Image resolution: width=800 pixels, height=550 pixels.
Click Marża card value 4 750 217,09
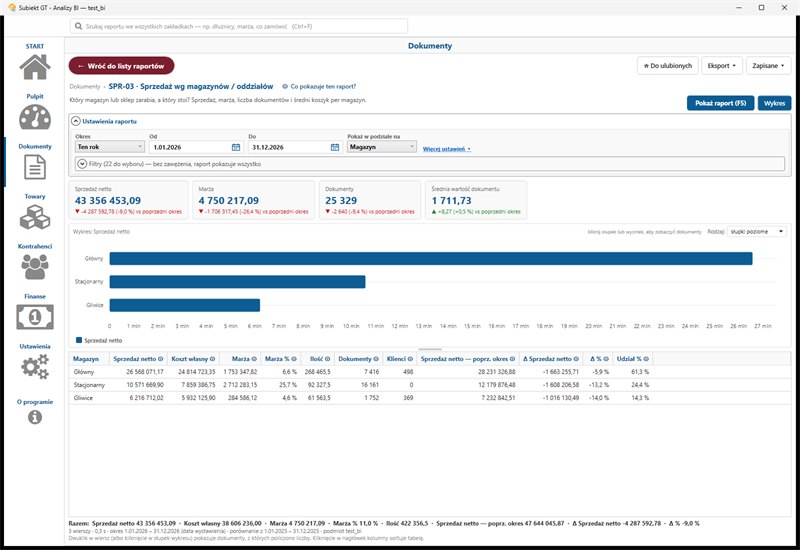point(229,201)
